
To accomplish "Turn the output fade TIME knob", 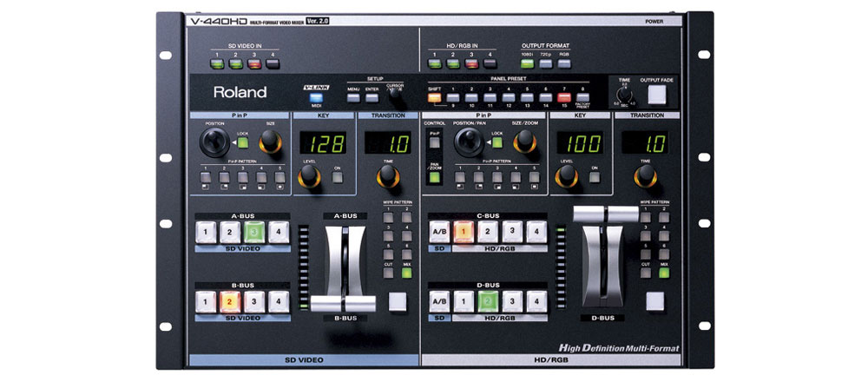I will (x=624, y=95).
